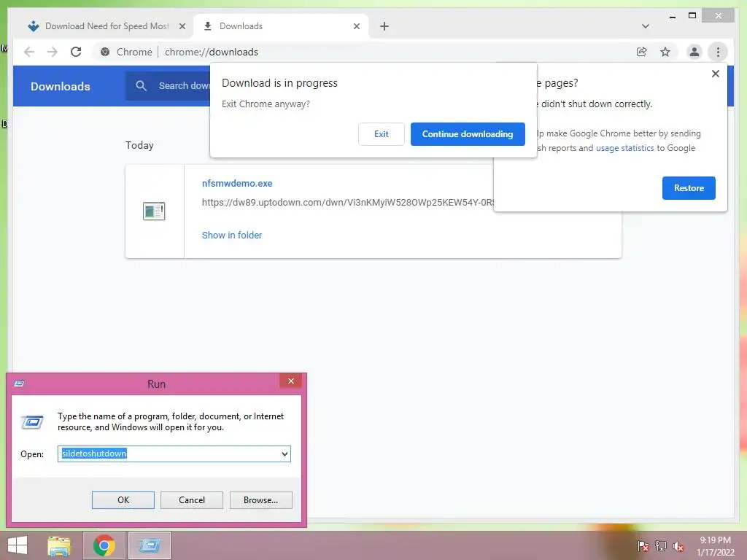Open the Windows Start button
Screen dimensions: 747x560
18,545
